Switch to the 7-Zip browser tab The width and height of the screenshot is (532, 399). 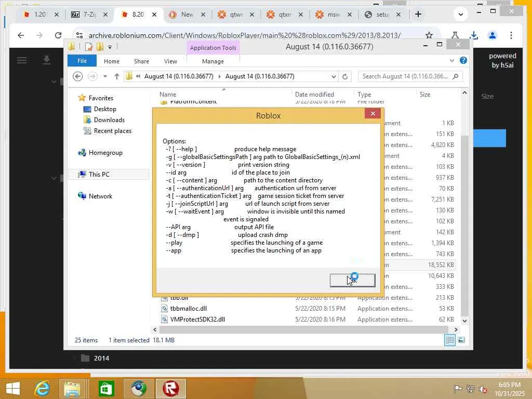pos(89,14)
